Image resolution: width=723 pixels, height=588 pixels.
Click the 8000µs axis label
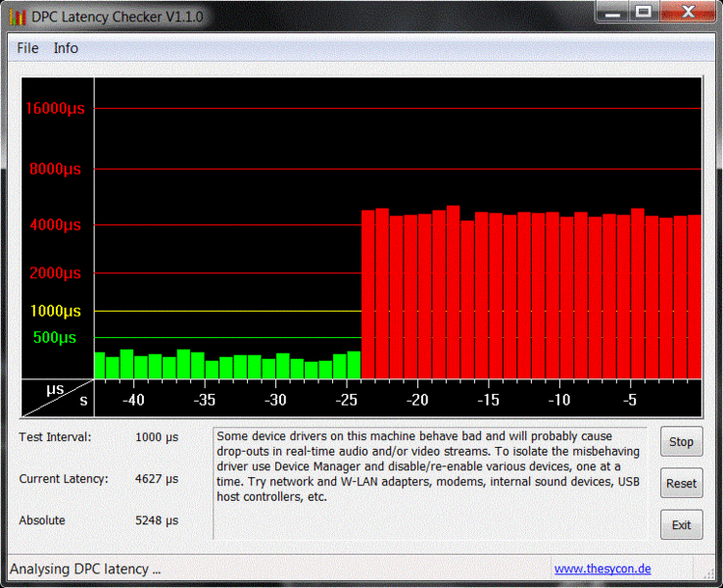tap(55, 170)
